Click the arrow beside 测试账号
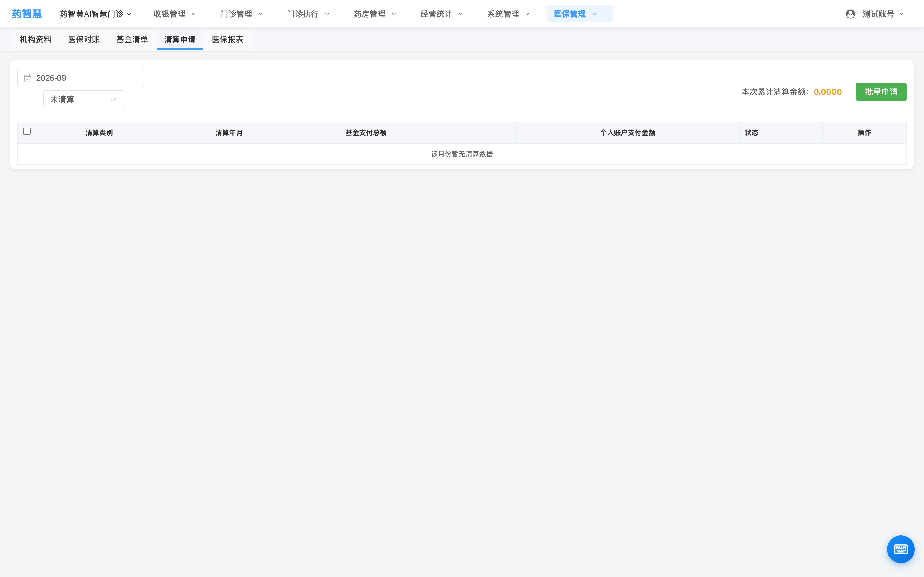This screenshot has height=577, width=924. coord(901,14)
